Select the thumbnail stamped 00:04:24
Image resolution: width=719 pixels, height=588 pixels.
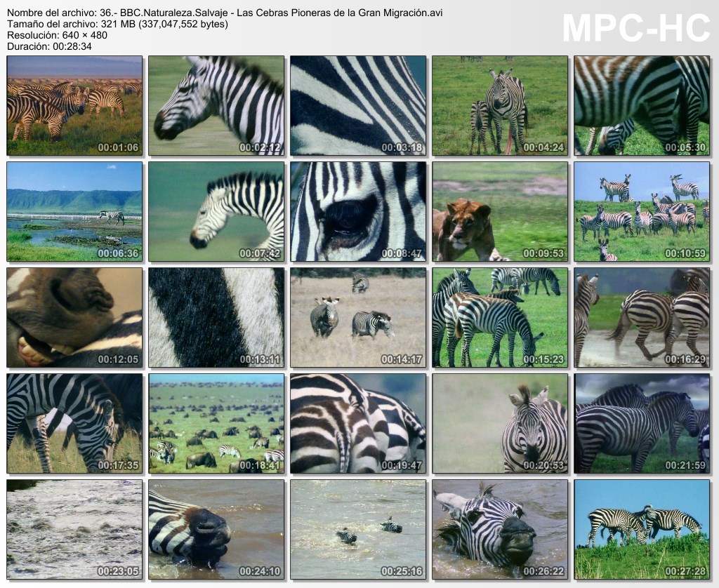point(500,105)
